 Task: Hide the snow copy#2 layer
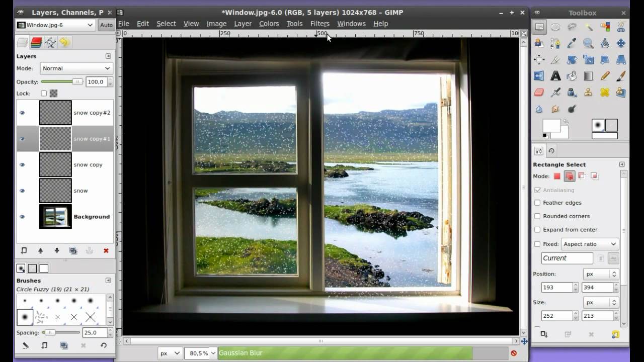[22, 113]
